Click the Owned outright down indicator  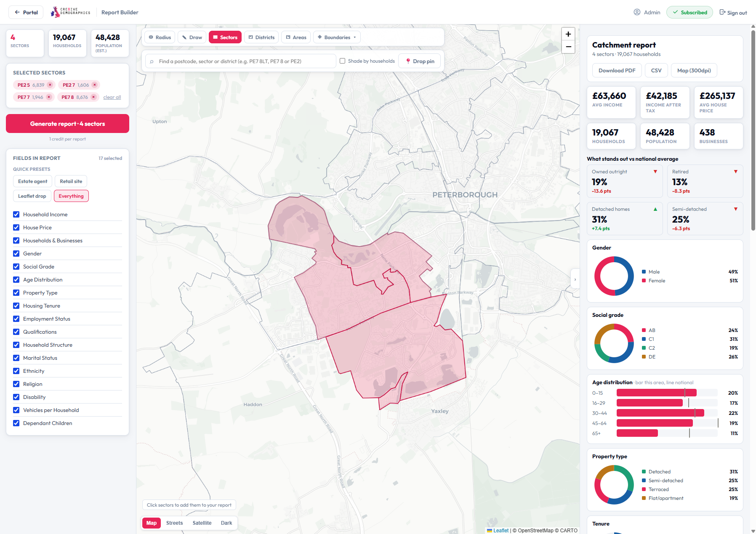655,172
